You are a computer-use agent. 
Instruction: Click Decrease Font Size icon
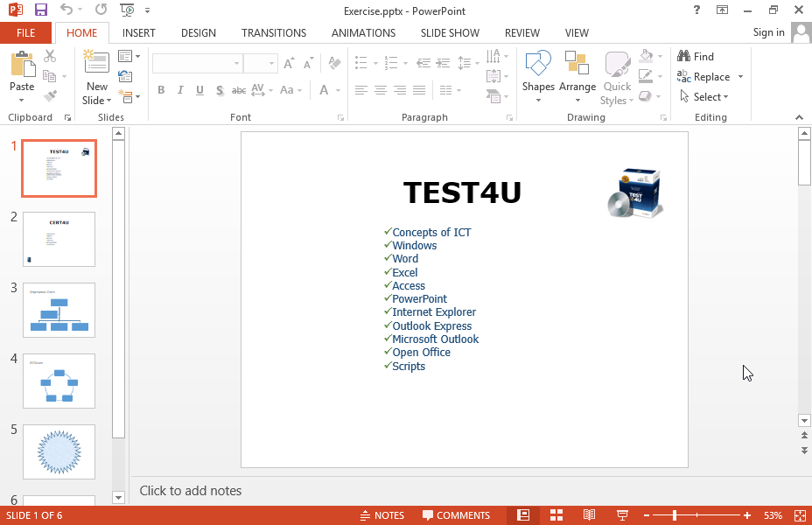(x=308, y=63)
